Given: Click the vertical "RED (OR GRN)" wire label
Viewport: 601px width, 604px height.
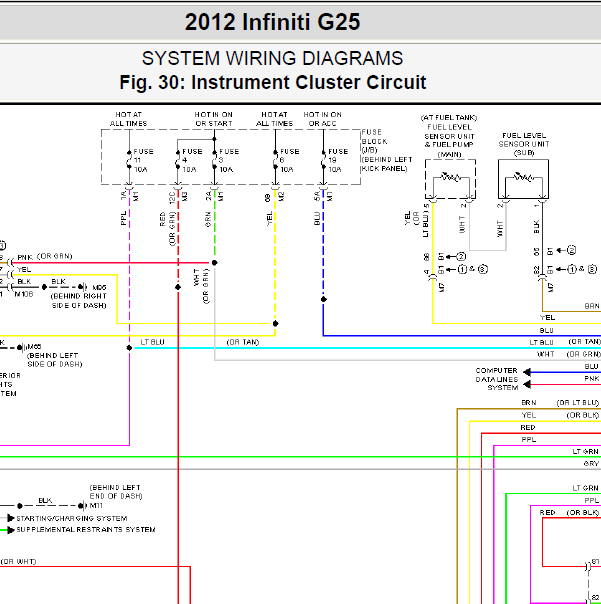Looking at the screenshot, I should (167, 228).
